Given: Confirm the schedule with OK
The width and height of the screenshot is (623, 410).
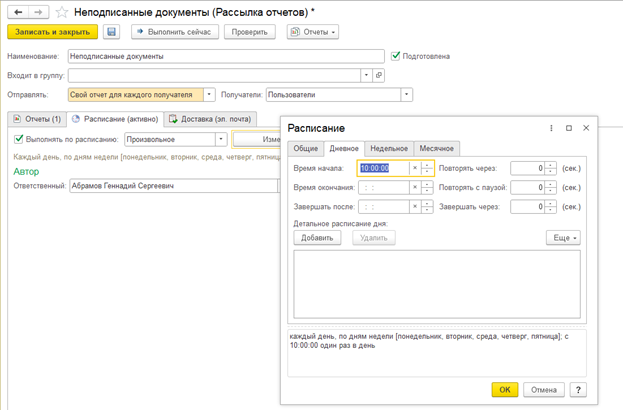Looking at the screenshot, I should pos(505,390).
